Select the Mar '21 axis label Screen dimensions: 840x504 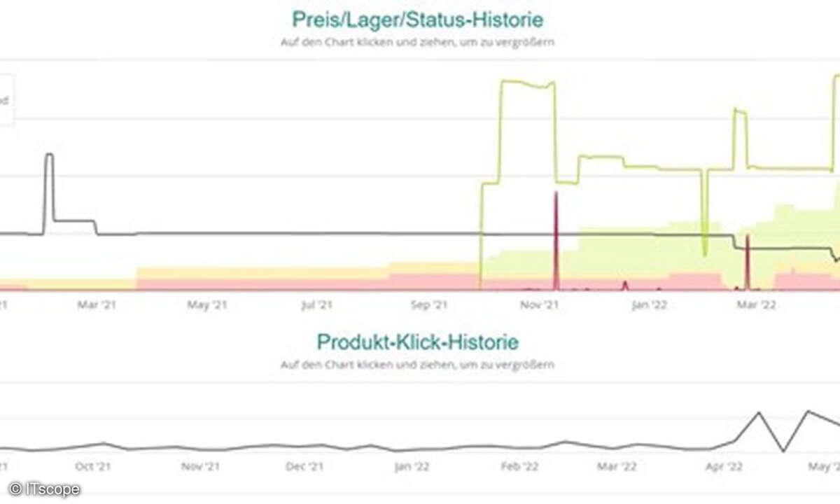coord(99,304)
